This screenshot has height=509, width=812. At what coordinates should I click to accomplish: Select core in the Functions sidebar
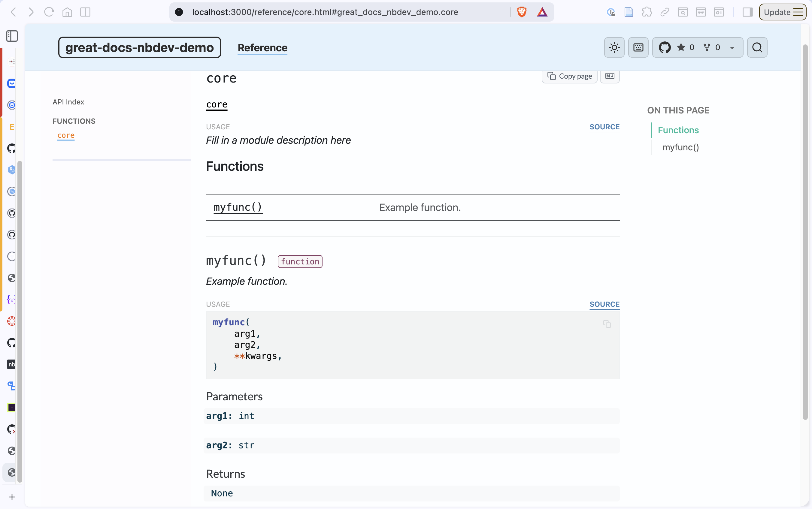tap(66, 135)
